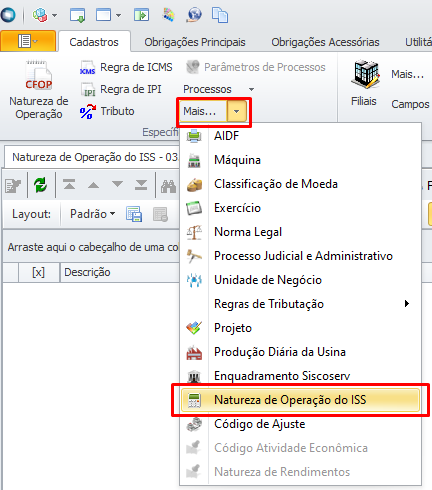Go to first record arrow

click(x=69, y=185)
